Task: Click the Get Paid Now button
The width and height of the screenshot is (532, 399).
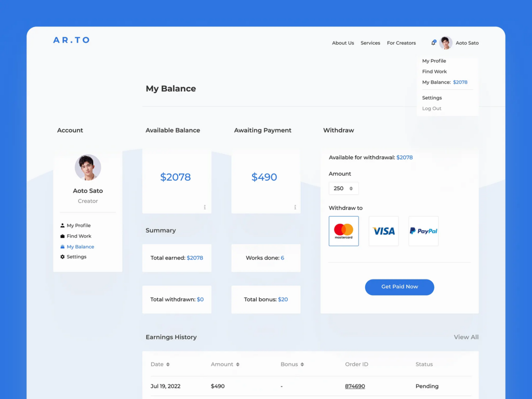Action: tap(400, 287)
